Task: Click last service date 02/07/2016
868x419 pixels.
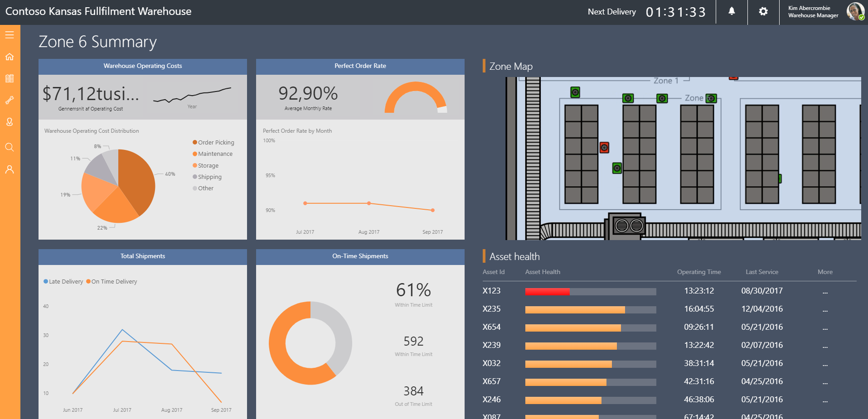Action: (x=762, y=345)
